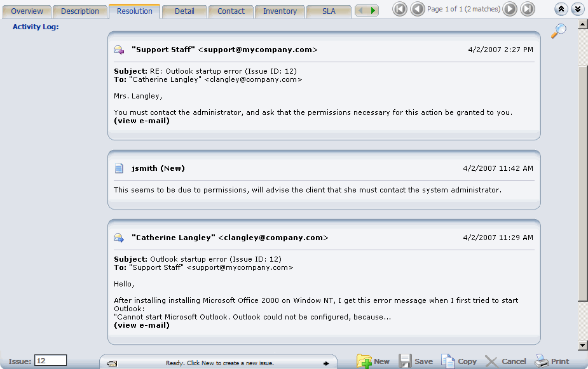Image resolution: width=588 pixels, height=369 pixels.
Task: Click incoming email icon beside Catherine Langley
Action: [x=119, y=238]
